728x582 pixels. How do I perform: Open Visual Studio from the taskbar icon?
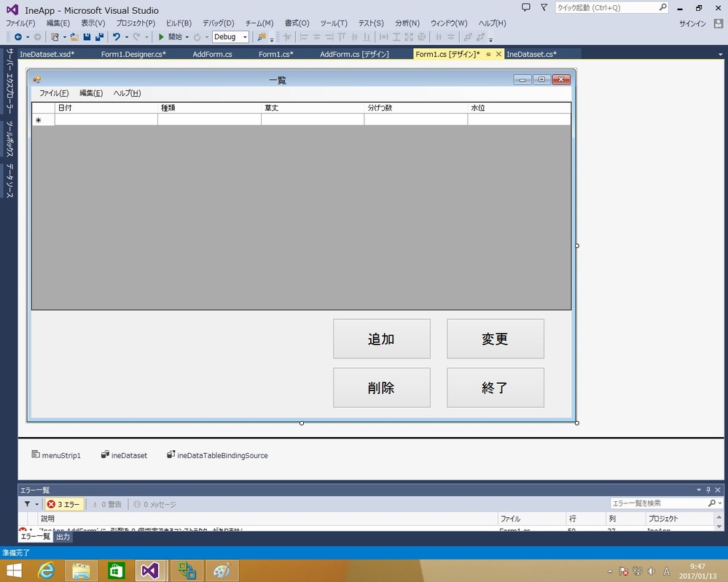pyautogui.click(x=150, y=570)
